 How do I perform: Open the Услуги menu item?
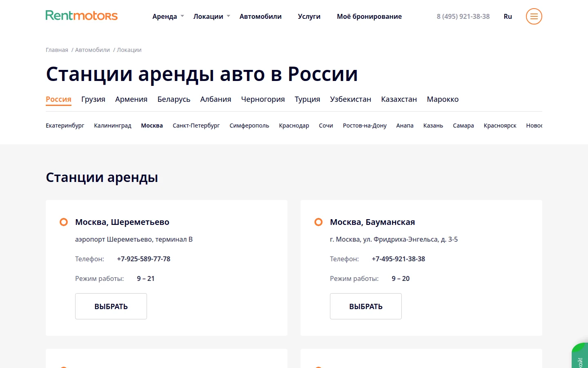pos(309,16)
